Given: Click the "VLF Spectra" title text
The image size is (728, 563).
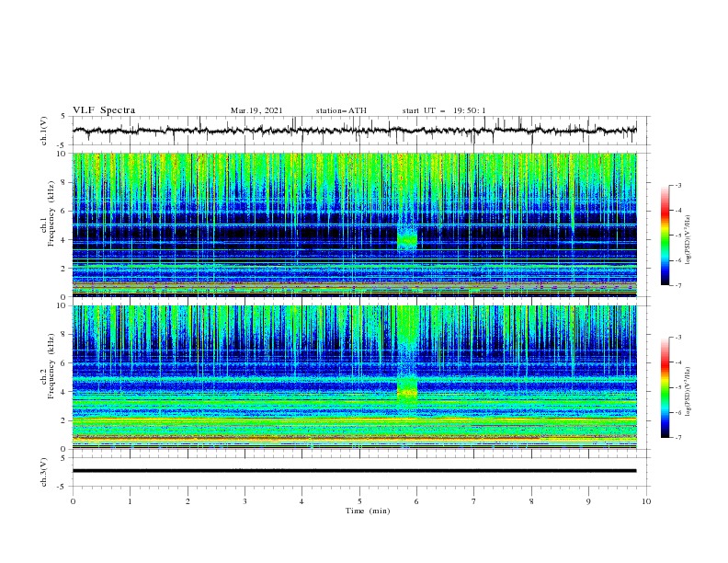Looking at the screenshot, I should click(104, 110).
